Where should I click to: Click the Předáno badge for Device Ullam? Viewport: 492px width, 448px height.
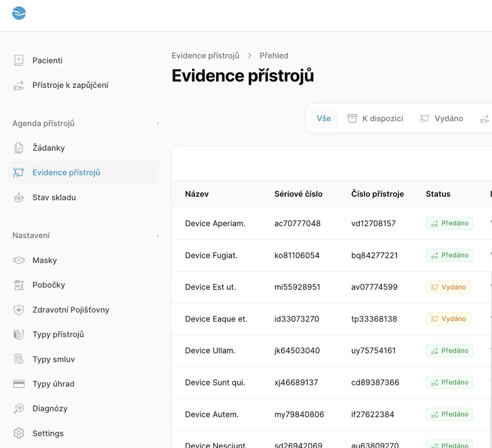(449, 351)
